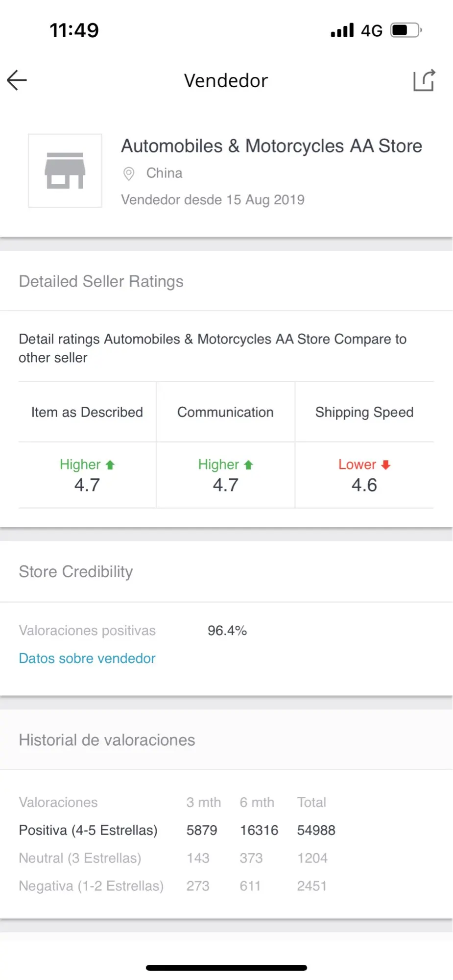Screen dimensions: 453x980
Task: Tap the 6 mth column heading
Action: coord(257,802)
